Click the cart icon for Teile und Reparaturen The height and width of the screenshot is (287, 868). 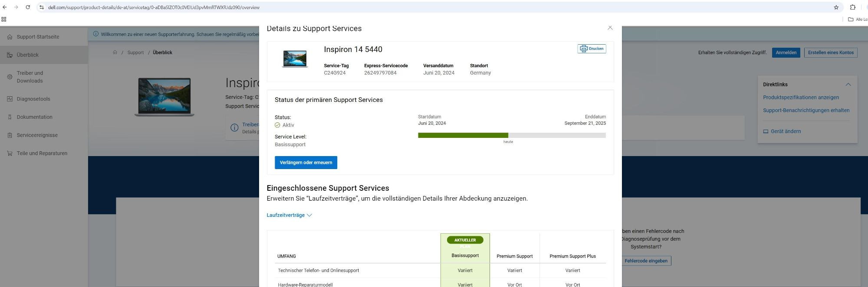pyautogui.click(x=10, y=153)
